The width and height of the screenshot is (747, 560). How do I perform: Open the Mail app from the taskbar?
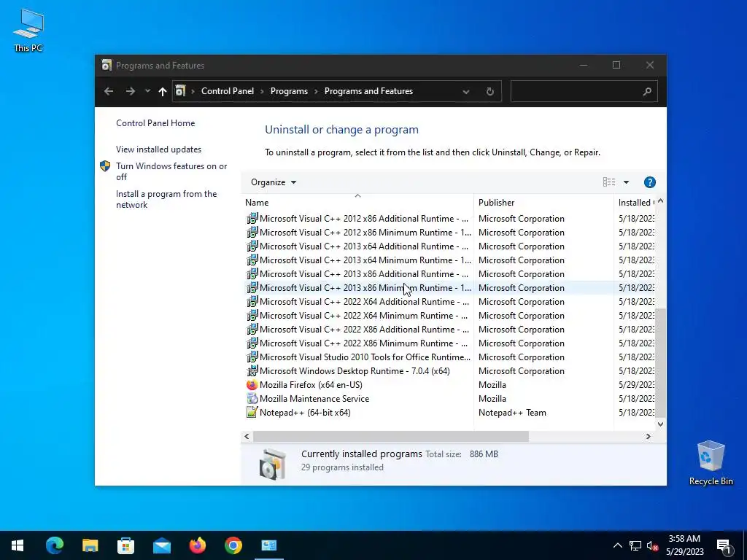[161, 545]
